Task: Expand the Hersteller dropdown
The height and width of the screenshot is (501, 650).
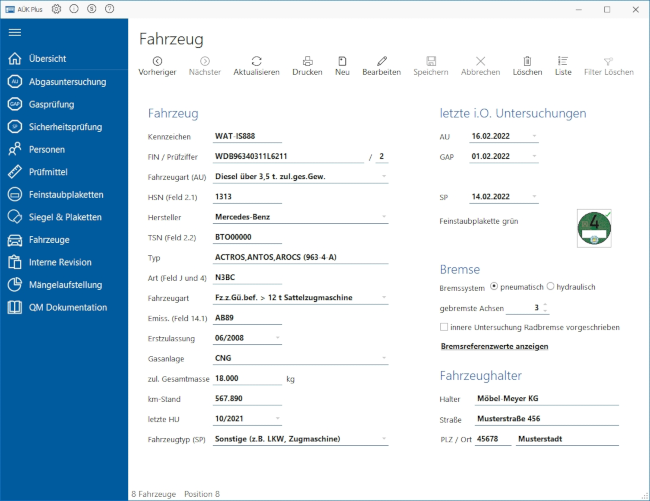Action: pos(385,216)
